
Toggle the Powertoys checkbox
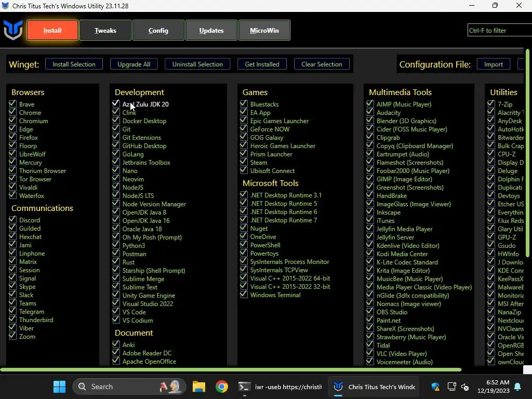pos(244,253)
